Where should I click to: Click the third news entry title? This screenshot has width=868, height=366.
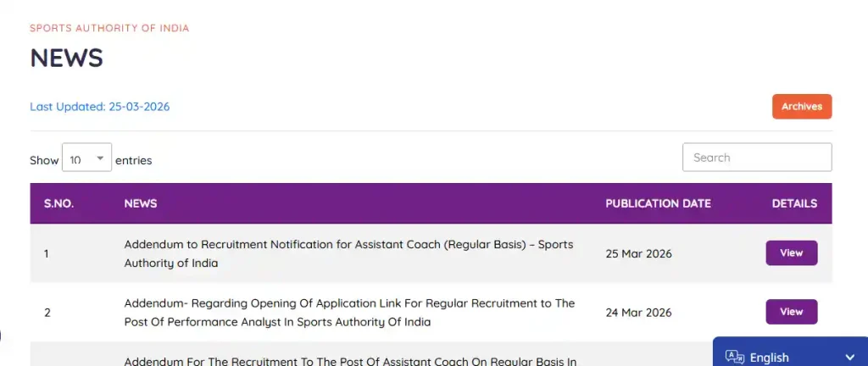click(x=350, y=361)
